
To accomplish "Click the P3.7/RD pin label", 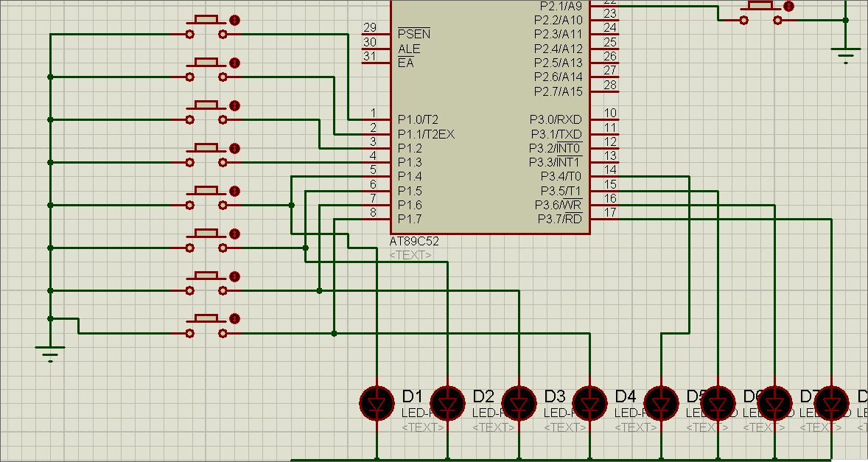I will pyautogui.click(x=560, y=219).
